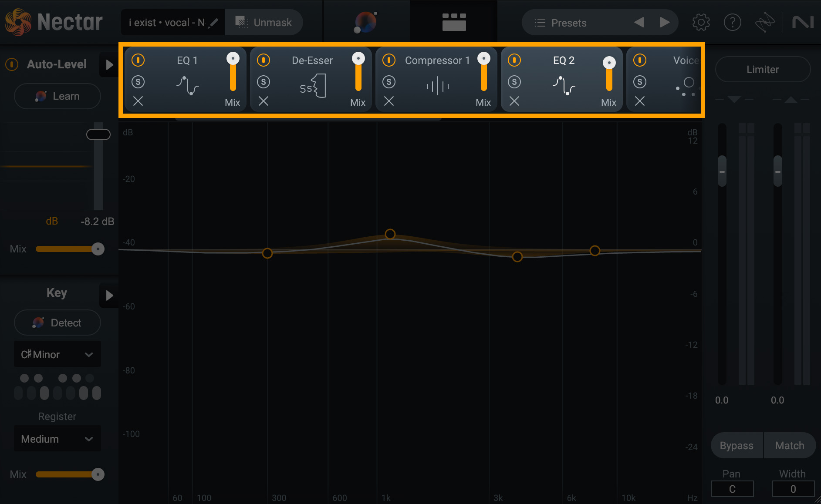Open the help question mark icon
Image resolution: width=821 pixels, height=504 pixels.
pos(733,22)
